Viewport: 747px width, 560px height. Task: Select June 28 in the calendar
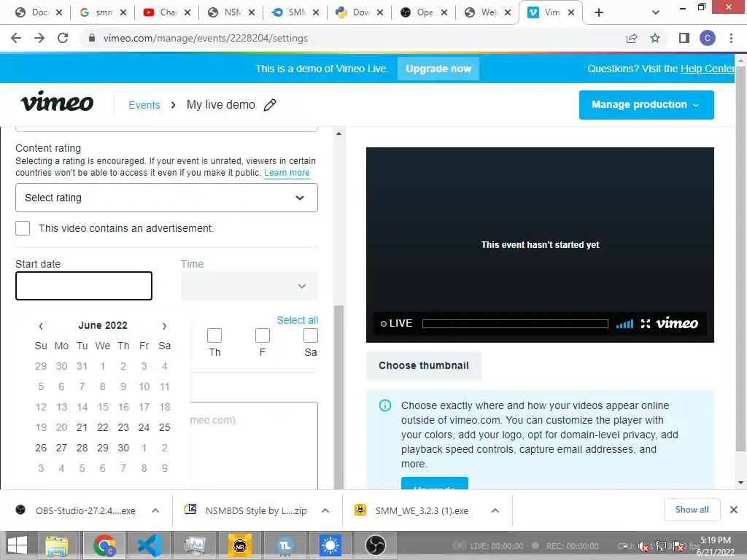coord(82,448)
